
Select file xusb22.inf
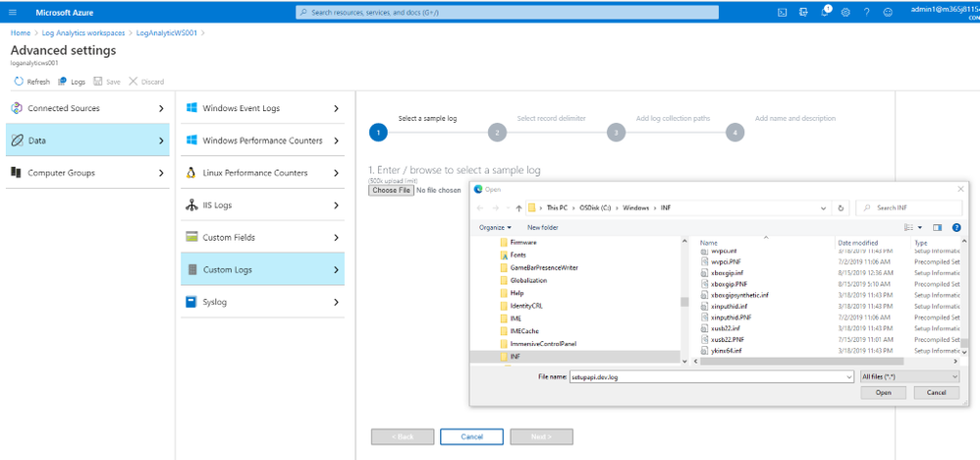(x=725, y=328)
